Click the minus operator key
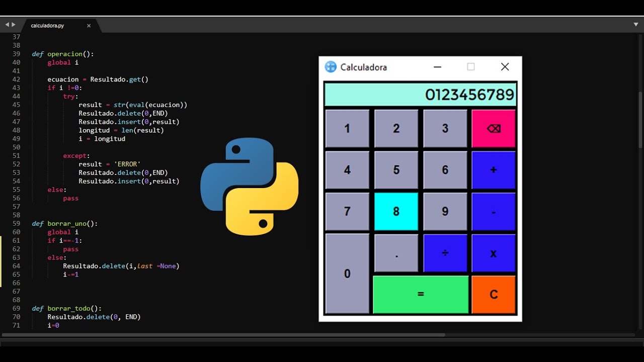Viewport: 644px width, 362px height. click(x=493, y=211)
